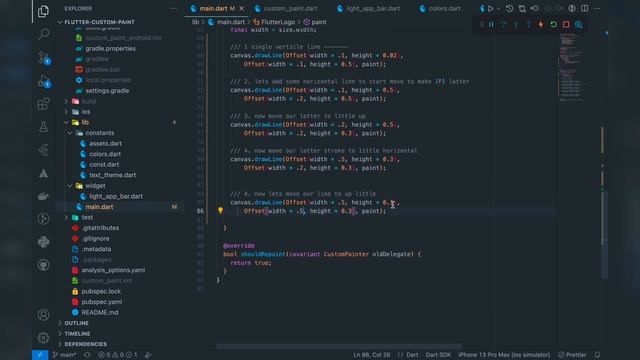Click the horizontal editor scrollbar
Image resolution: width=640 pixels, height=360 pixels.
click(339, 347)
